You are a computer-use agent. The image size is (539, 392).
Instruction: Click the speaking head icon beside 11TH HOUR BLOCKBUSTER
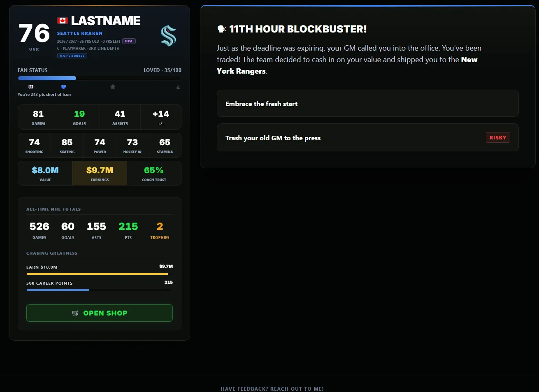222,29
